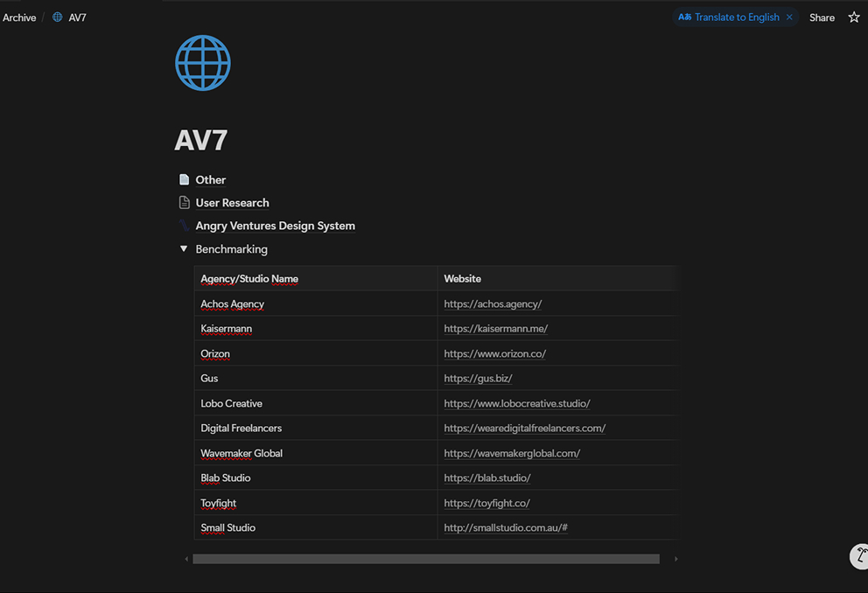Open the https://www.orizon.co/ link

(495, 353)
